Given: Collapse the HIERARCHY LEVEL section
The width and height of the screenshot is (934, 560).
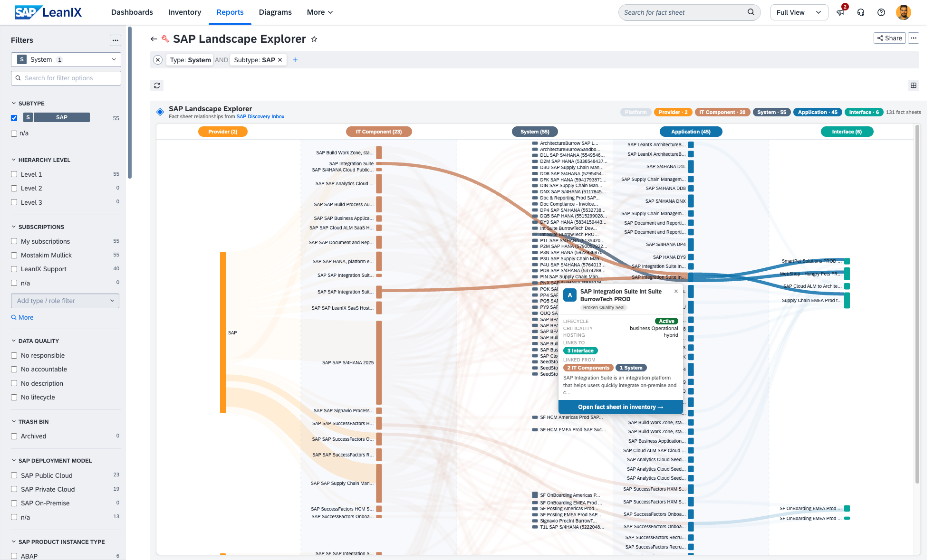Looking at the screenshot, I should 14,160.
